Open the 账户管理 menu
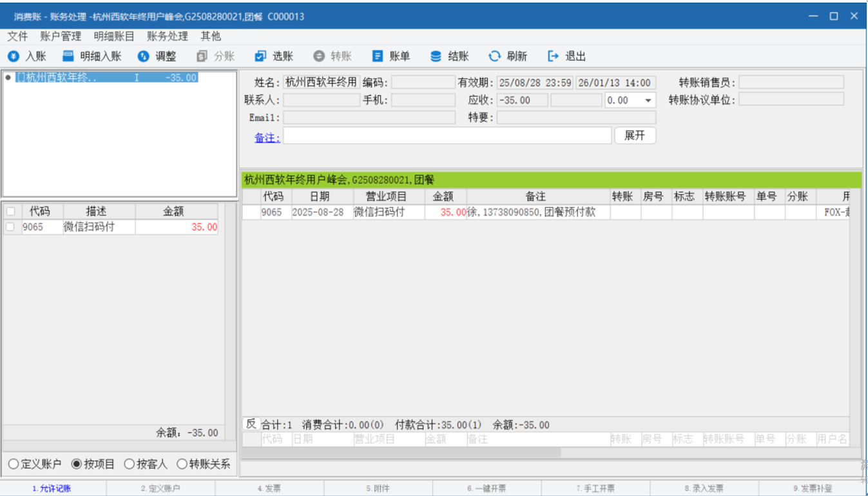This screenshot has width=868, height=496. (61, 36)
